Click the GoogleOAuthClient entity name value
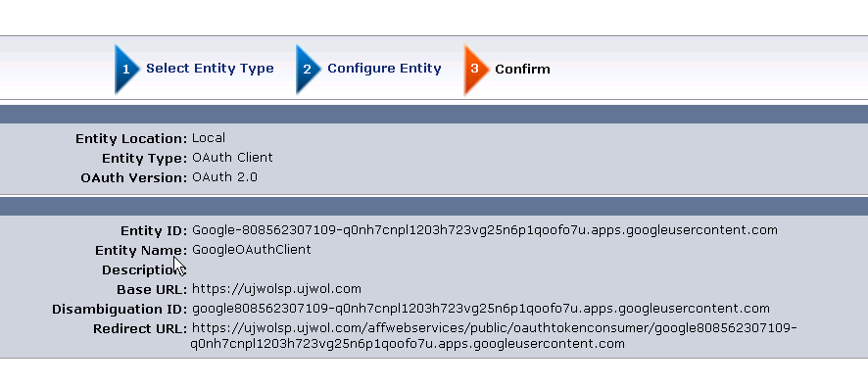868x390 pixels. 252,250
